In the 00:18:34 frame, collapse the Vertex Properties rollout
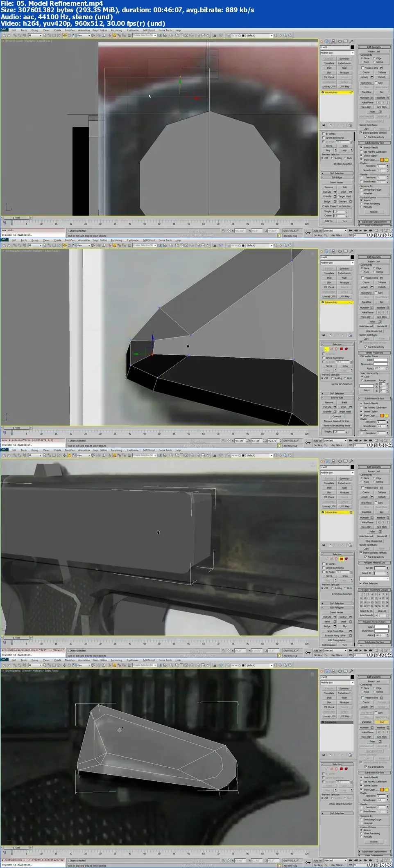The height and width of the screenshot is (868, 394). point(374,353)
